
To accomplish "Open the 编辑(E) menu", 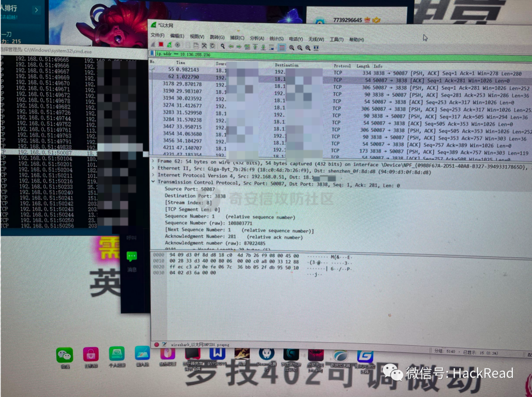I will click(x=177, y=36).
